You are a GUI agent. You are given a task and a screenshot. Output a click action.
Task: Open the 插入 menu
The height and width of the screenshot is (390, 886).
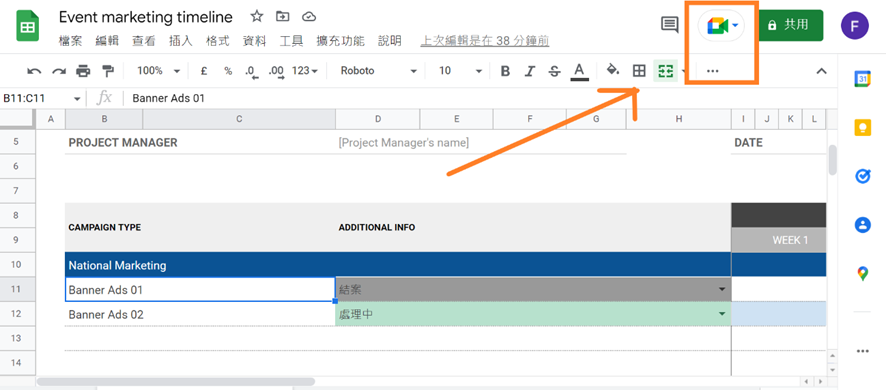coord(181,41)
